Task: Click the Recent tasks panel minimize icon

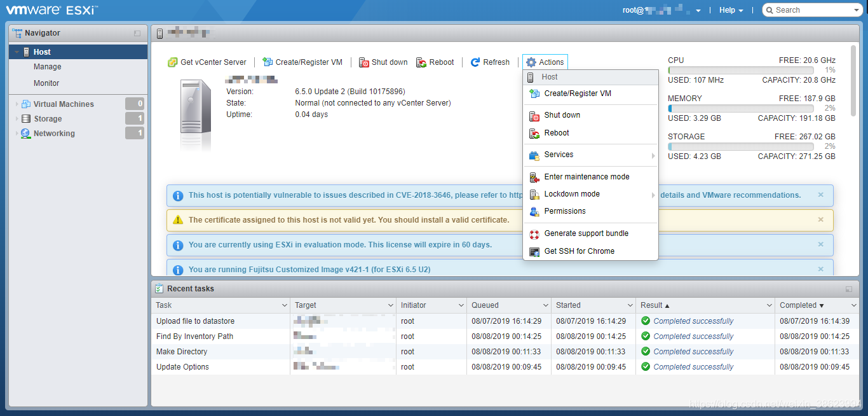Action: click(849, 289)
